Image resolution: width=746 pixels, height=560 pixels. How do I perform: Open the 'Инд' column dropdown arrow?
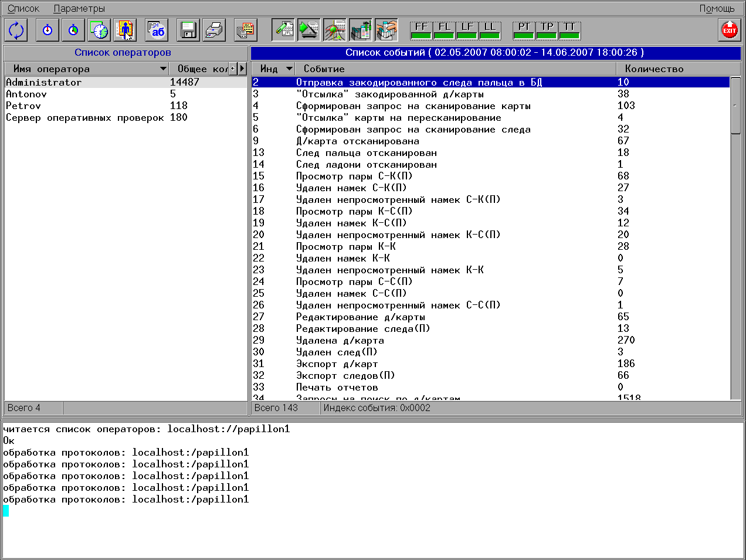point(289,69)
